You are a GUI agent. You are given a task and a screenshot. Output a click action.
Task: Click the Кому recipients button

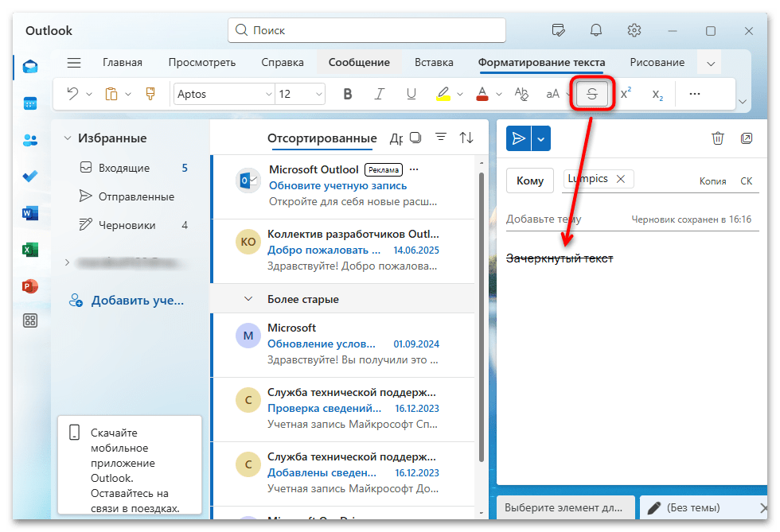pos(530,181)
